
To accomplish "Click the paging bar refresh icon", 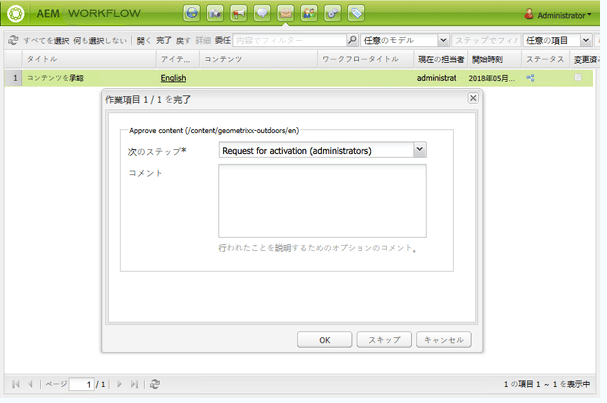I will (x=155, y=384).
